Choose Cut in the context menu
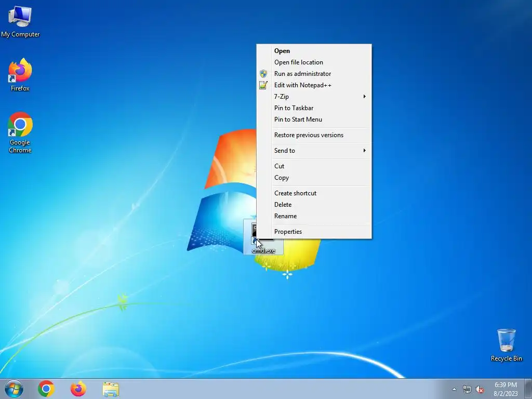Viewport: 532px width, 399px height. click(x=314, y=166)
